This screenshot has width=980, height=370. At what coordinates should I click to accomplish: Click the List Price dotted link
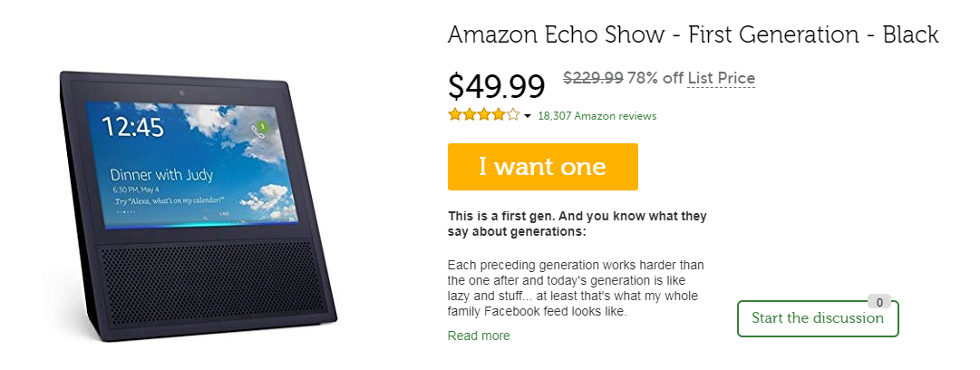(722, 79)
